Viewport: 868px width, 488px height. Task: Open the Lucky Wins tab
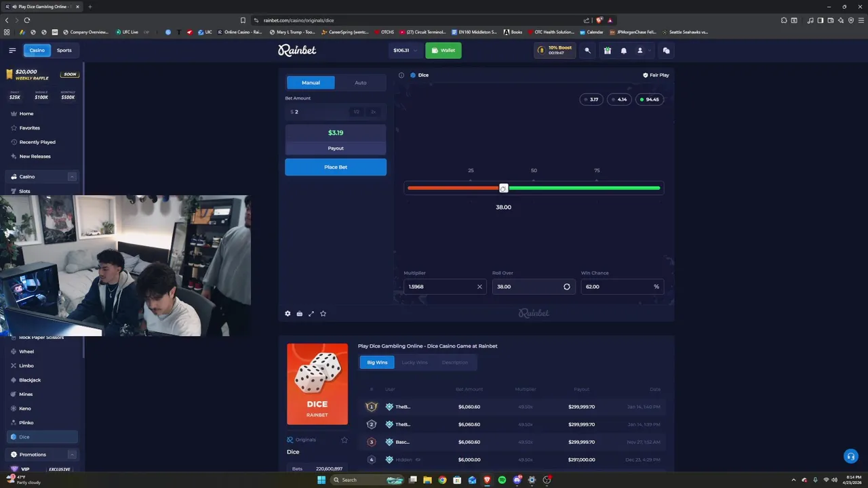coord(414,363)
